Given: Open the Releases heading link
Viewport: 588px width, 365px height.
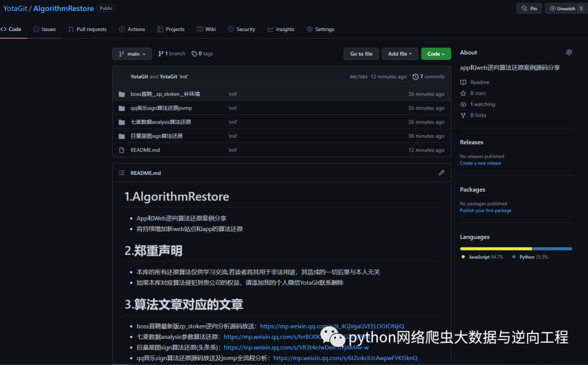Looking at the screenshot, I should coord(471,142).
